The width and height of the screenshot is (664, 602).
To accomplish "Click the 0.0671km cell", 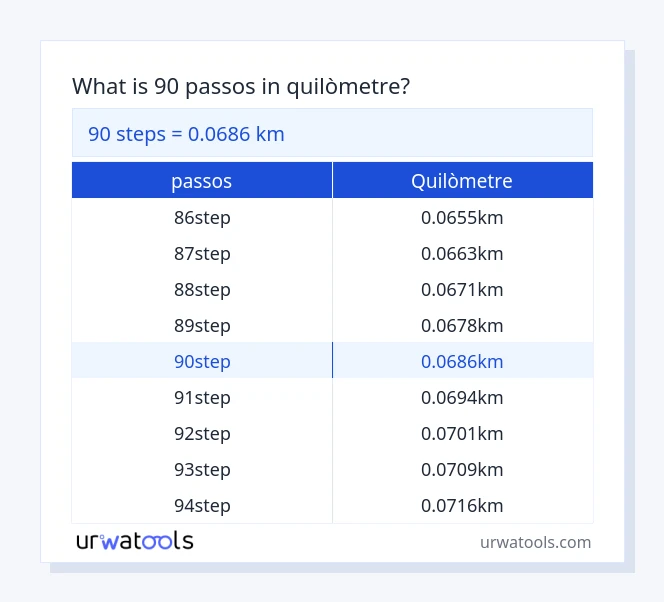I will click(x=462, y=289).
